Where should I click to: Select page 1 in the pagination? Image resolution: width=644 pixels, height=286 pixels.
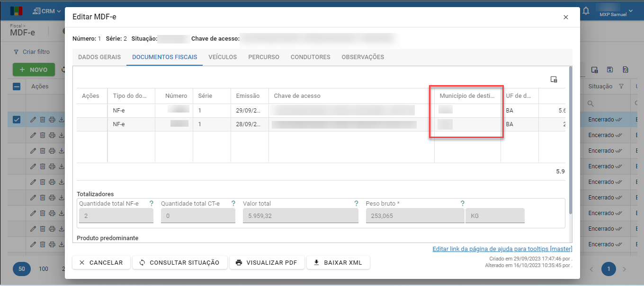click(x=608, y=269)
